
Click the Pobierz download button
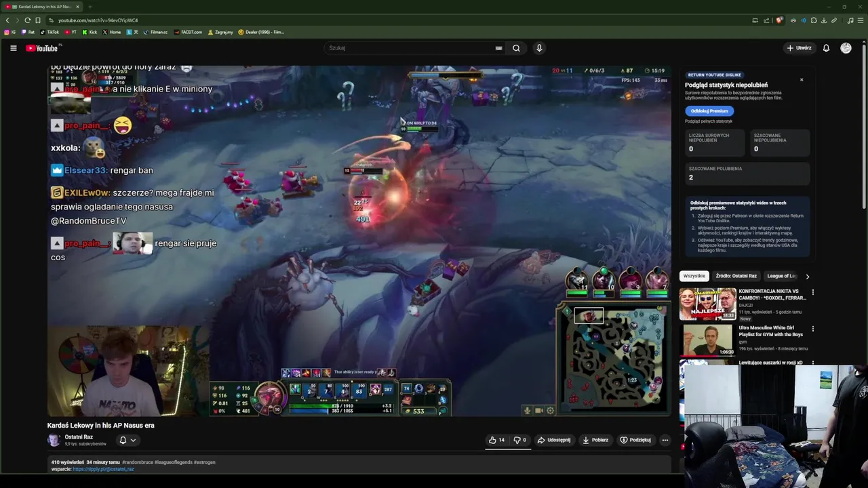click(x=595, y=440)
